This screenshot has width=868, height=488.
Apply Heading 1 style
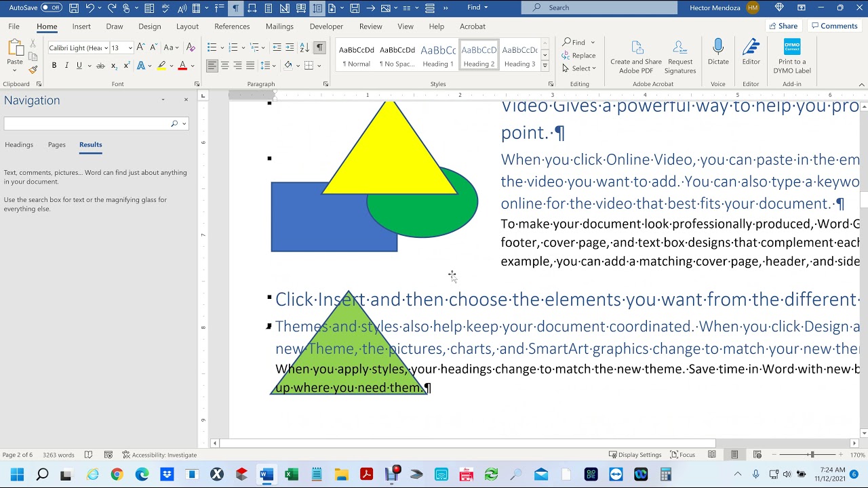[438, 55]
